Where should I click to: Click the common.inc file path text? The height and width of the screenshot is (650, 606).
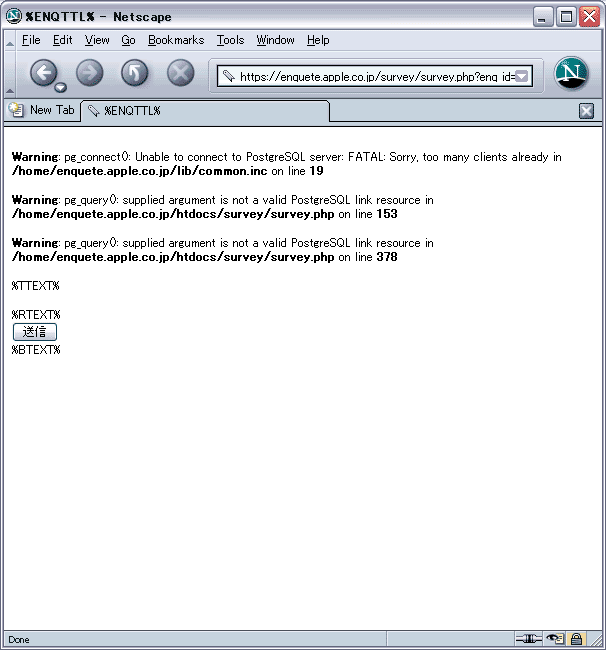pos(140,171)
